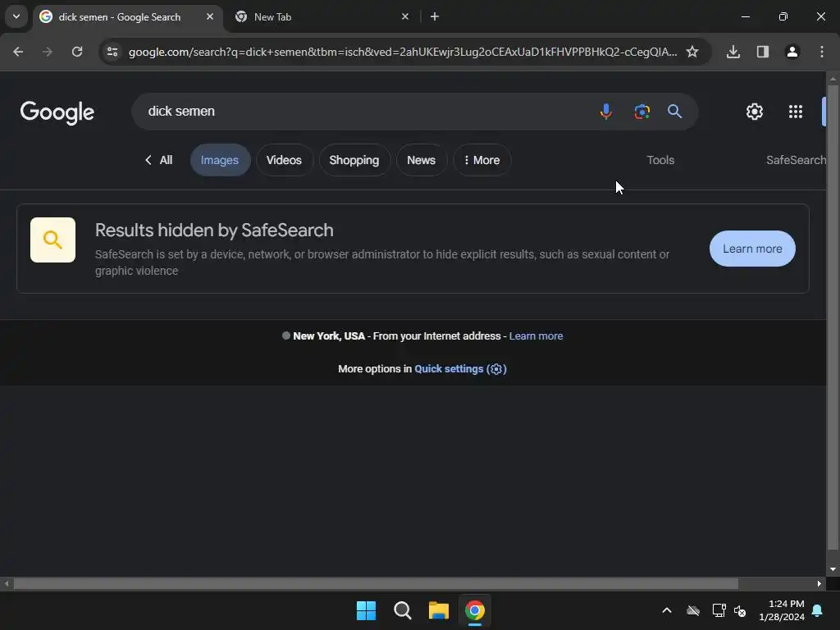View site information icon in address bar
Screen dimensions: 840x630
click(x=112, y=52)
